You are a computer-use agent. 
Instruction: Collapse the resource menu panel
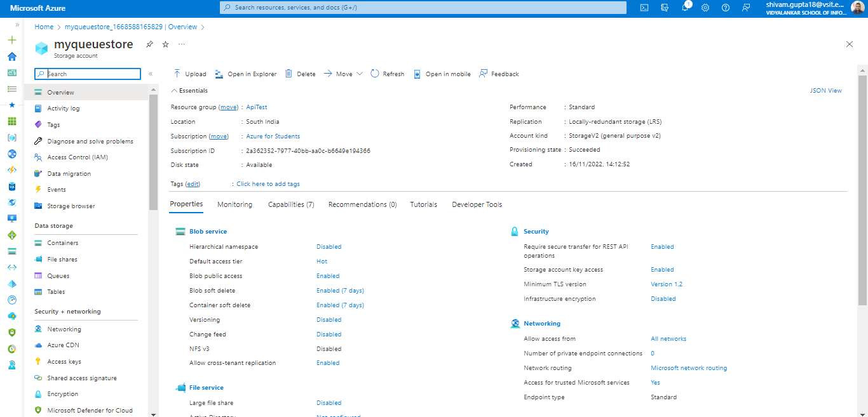coord(151,74)
